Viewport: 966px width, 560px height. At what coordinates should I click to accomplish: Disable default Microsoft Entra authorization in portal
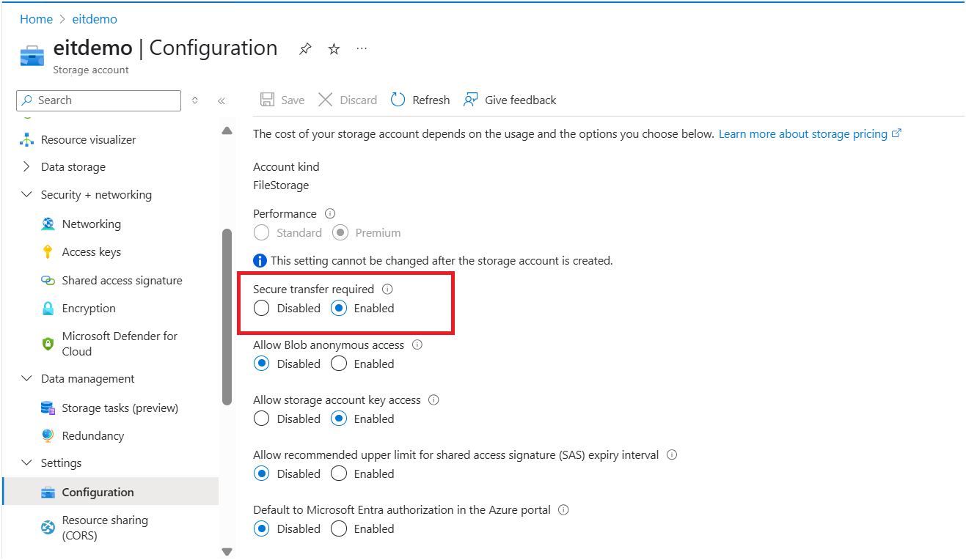pos(261,528)
